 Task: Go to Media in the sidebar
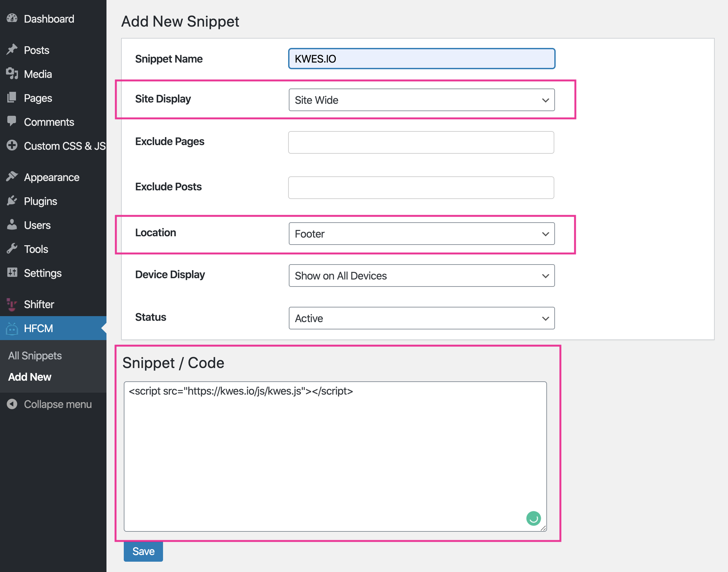pos(53,74)
